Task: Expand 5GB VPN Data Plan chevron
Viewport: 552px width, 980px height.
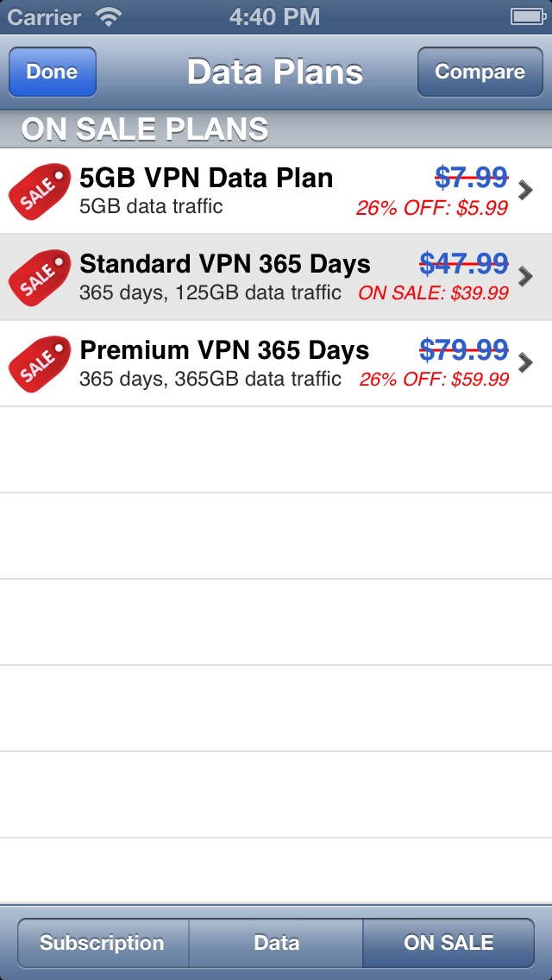Action: coord(525,191)
